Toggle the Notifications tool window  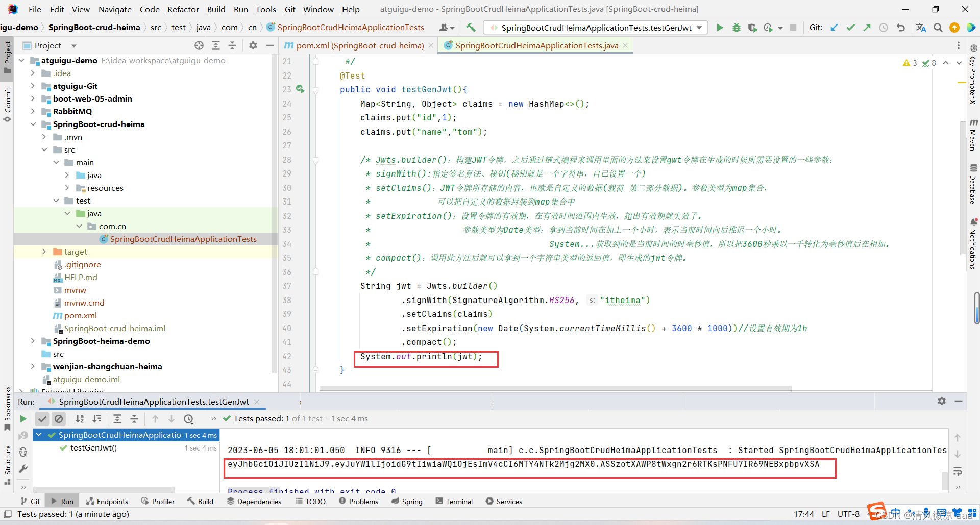point(973,243)
